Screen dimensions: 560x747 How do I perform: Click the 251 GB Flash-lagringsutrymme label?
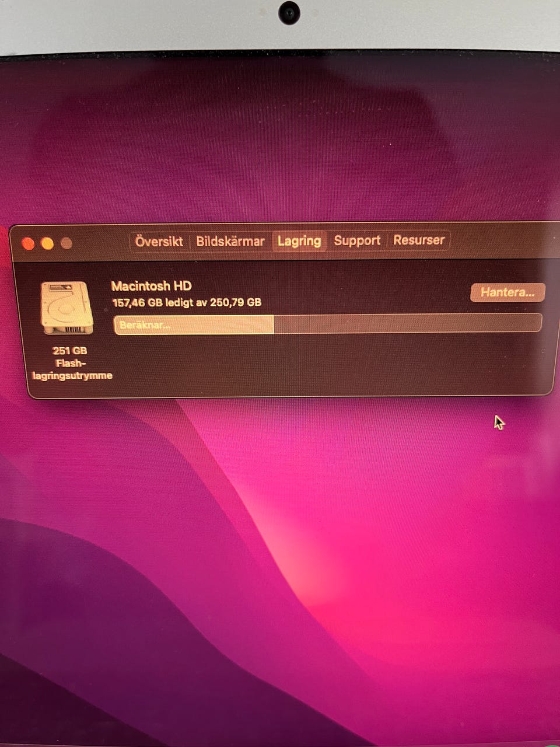pos(71,363)
